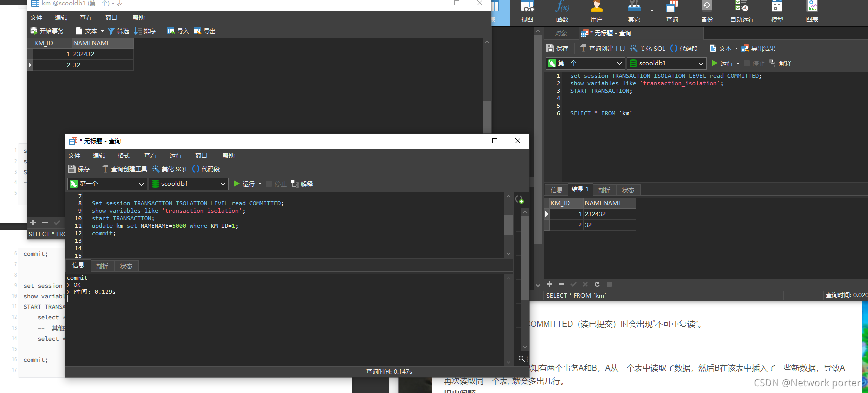Beautify SQL with 美化 SQL in main window
868x393 pixels.
click(647, 48)
